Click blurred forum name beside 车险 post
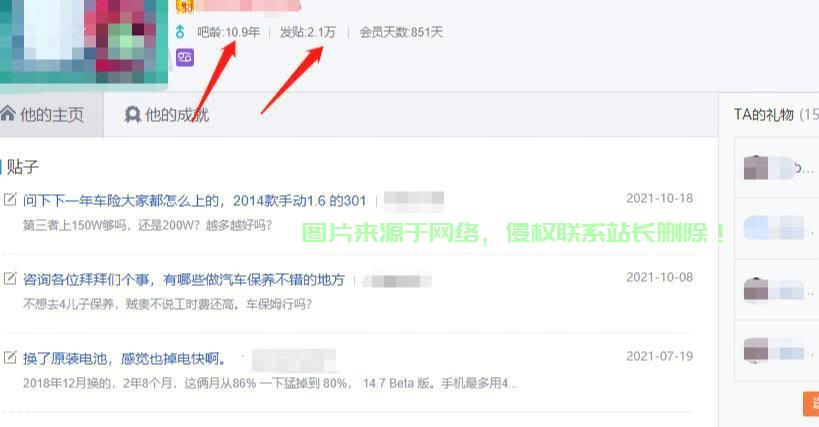This screenshot has height=427, width=819. (x=414, y=201)
